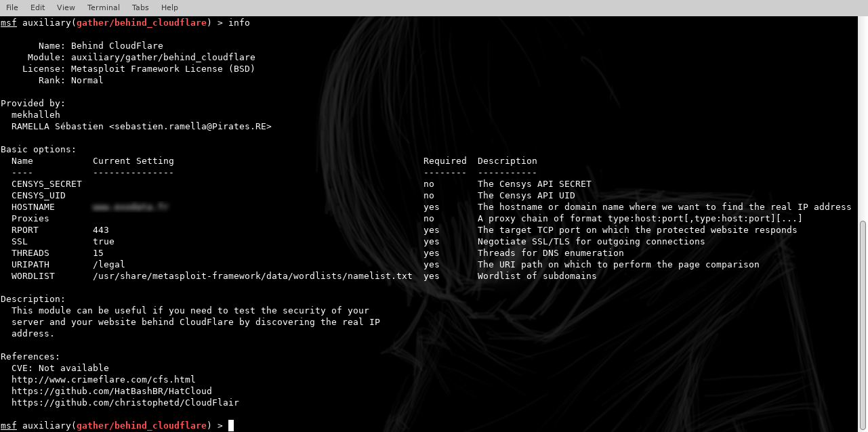Click the 'Provided by:' heading

33,104
